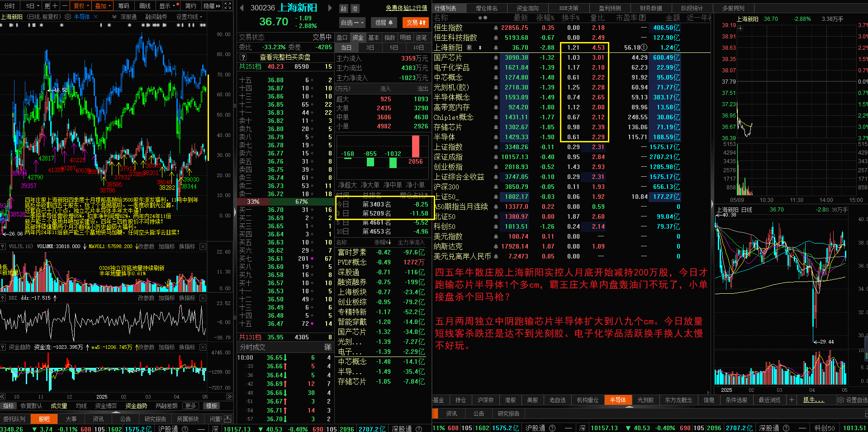Switch to the 分时 intraday view

point(9,6)
